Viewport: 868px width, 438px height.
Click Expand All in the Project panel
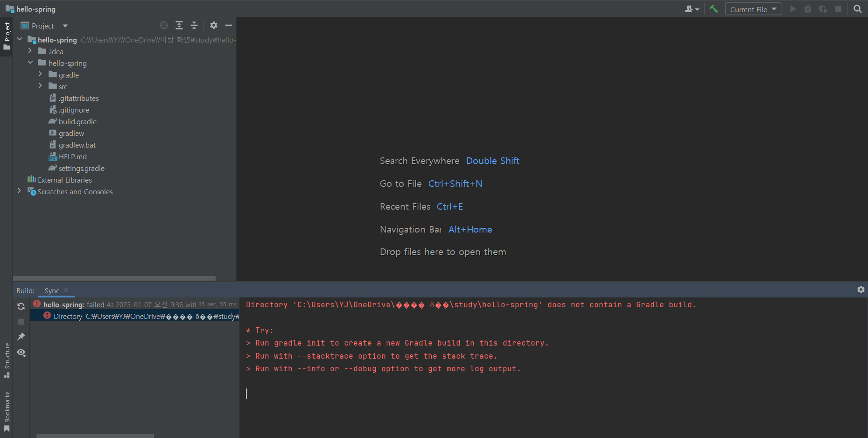(179, 25)
